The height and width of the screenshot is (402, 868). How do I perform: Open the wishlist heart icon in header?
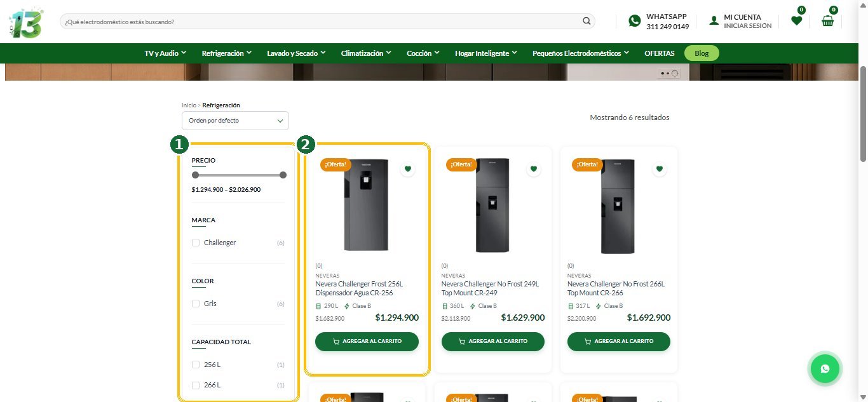point(796,20)
